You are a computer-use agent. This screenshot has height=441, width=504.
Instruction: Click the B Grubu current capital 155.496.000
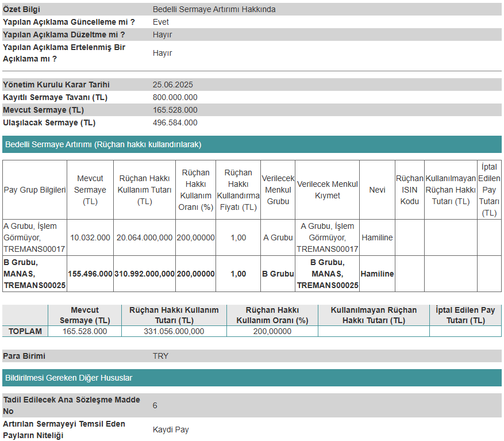[90, 274]
